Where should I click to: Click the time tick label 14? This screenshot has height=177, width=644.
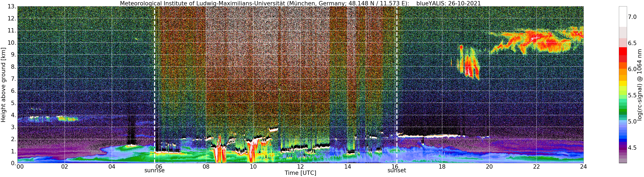click(347, 167)
